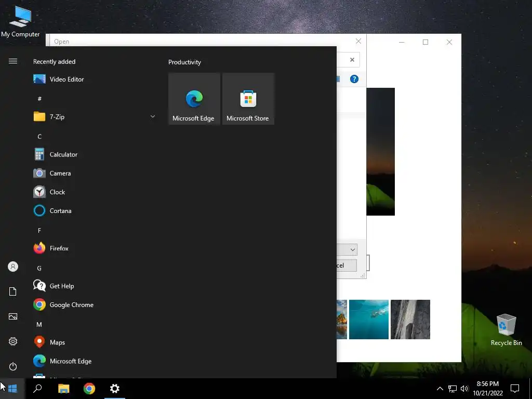This screenshot has height=399, width=532.
Task: Expand the Start menu hamburger button
Action: 13,61
